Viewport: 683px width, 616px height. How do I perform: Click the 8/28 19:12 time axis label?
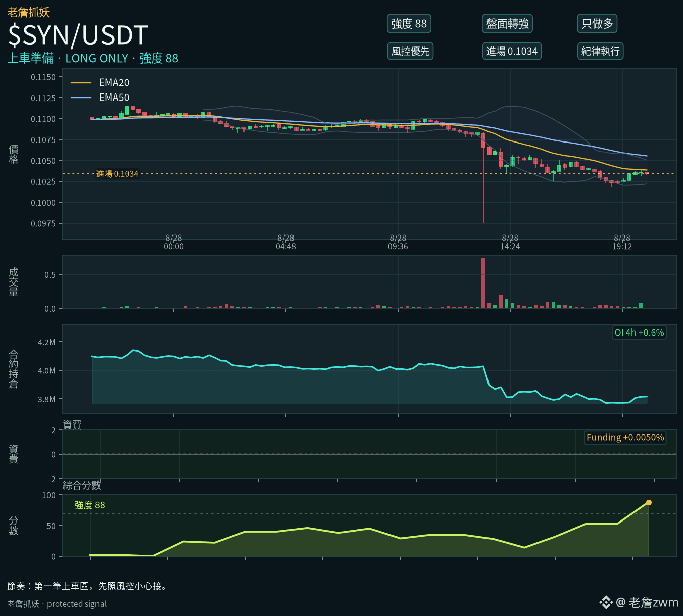click(622, 242)
